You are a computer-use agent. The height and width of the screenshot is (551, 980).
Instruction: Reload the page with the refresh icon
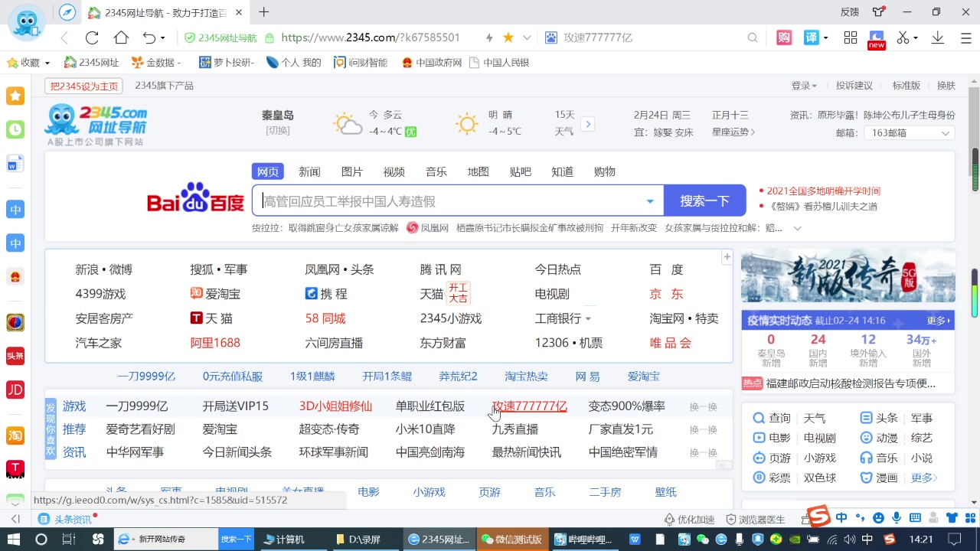(92, 37)
